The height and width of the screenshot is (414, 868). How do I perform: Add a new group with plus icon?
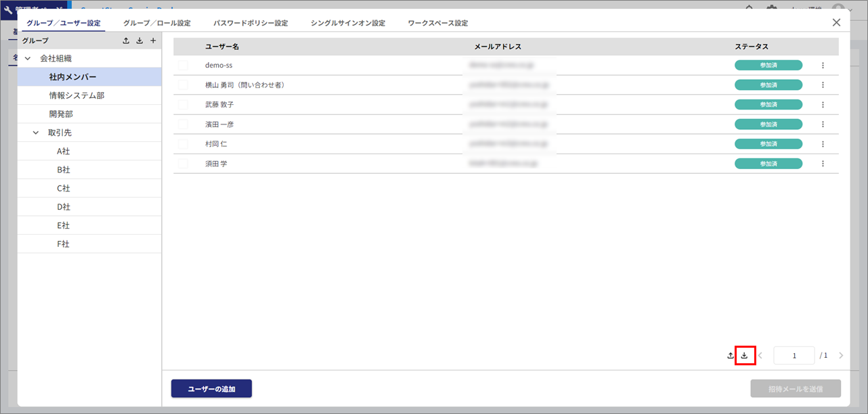[153, 41]
